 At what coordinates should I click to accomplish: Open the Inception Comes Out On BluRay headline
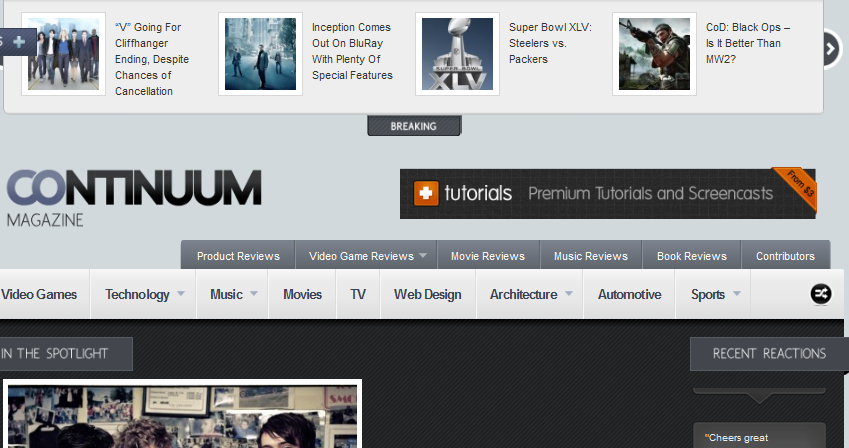352,51
